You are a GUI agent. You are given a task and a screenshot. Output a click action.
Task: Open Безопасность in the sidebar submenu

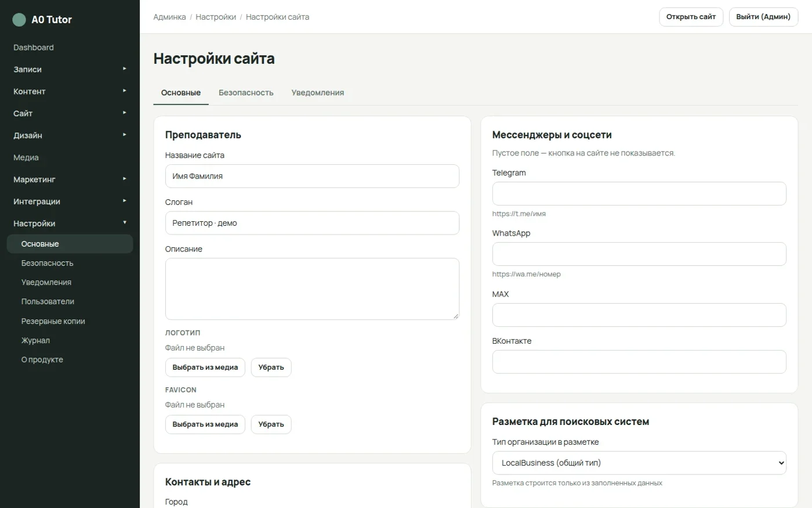[70, 263]
